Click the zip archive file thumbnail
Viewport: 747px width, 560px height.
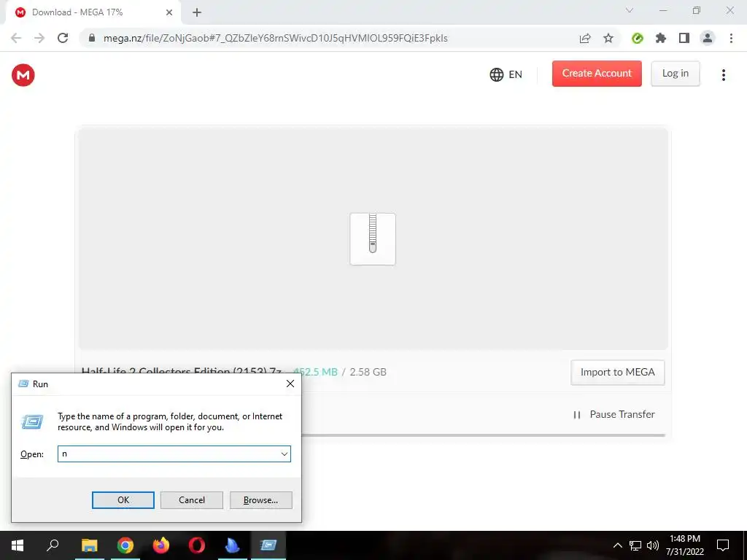(373, 239)
